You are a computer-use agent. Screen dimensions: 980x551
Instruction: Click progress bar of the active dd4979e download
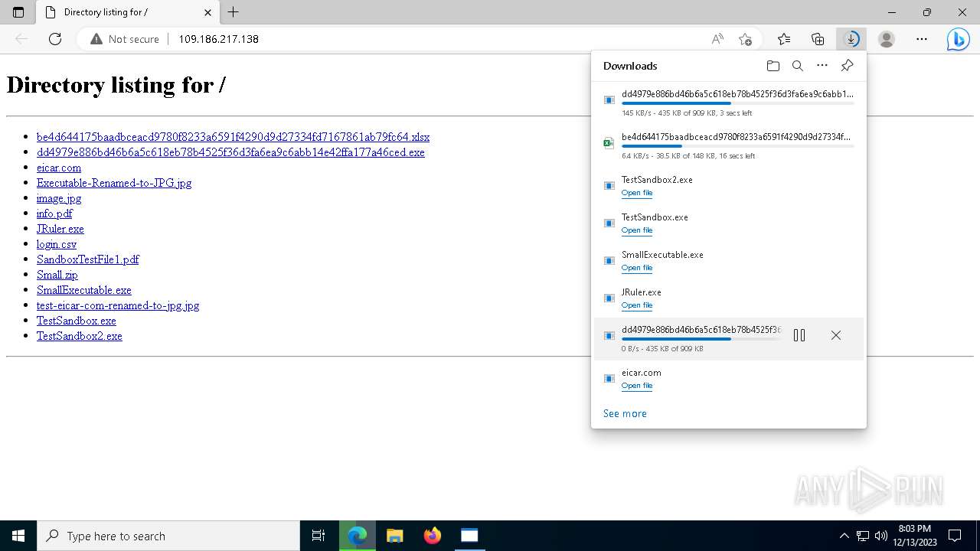738,103
